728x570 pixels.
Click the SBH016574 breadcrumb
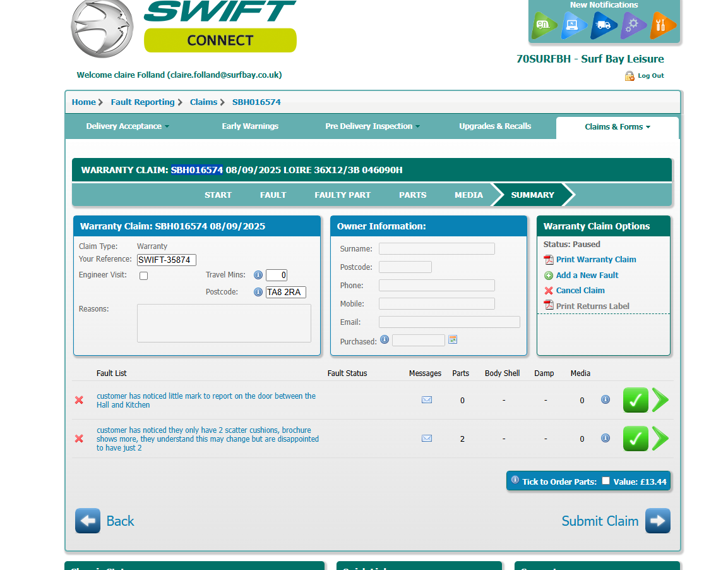(x=256, y=102)
